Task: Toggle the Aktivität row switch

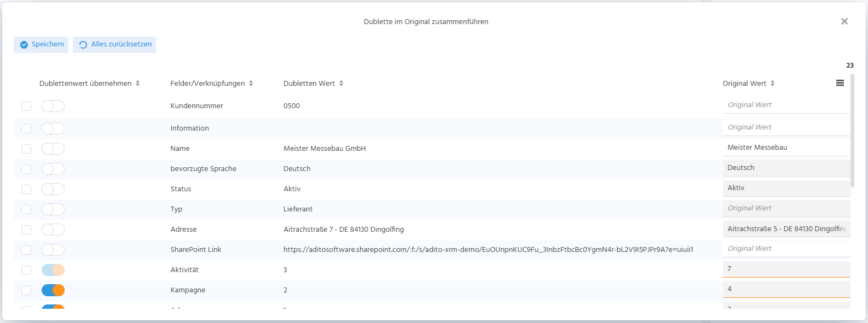Action: 53,270
